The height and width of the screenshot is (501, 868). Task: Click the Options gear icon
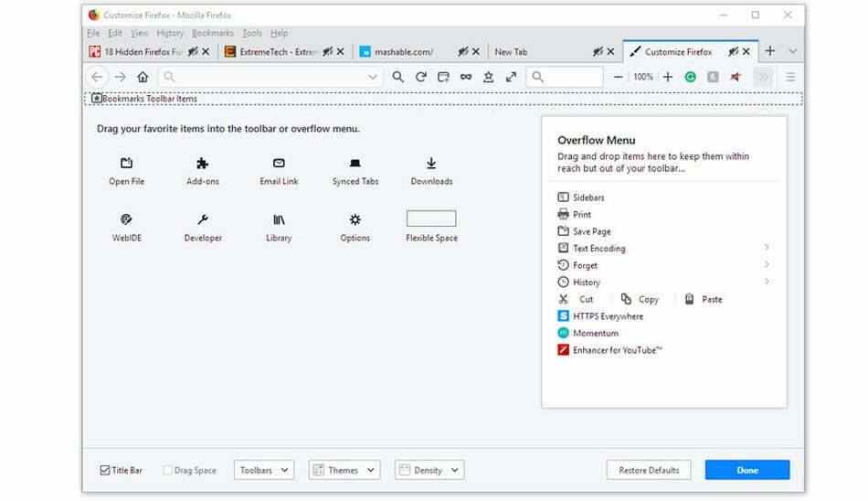[x=355, y=219]
